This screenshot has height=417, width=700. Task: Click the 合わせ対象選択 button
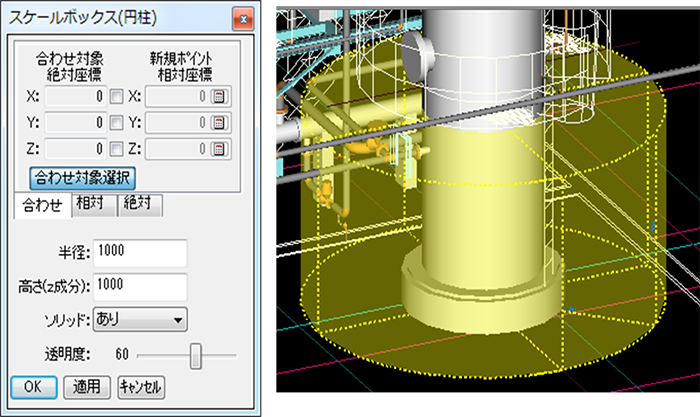83,177
